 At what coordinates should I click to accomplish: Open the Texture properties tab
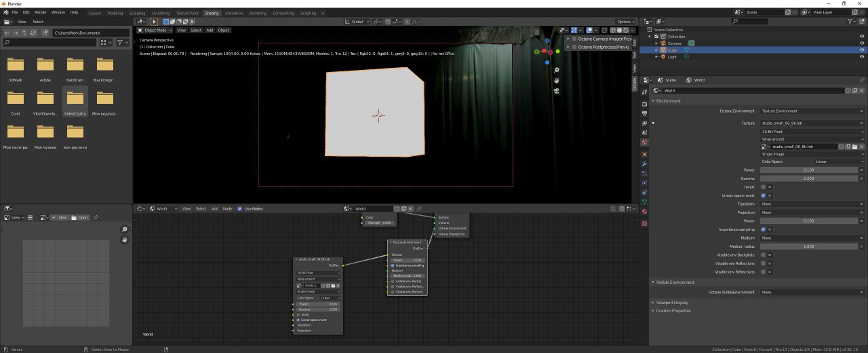click(x=644, y=223)
